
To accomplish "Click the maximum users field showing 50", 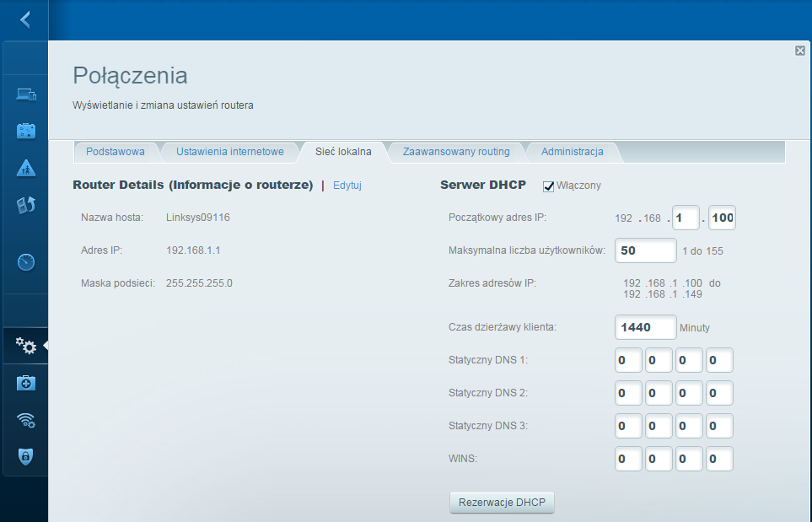I will pyautogui.click(x=645, y=250).
